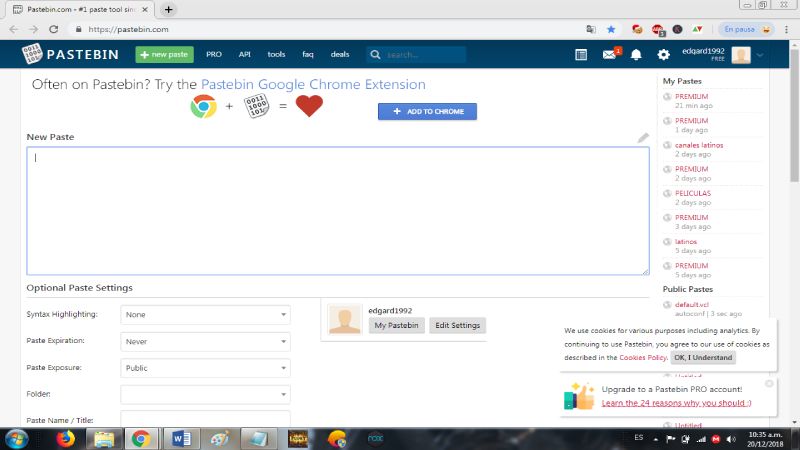Open the latinos paste from 5 days ago
The width and height of the screenshot is (800, 450).
coord(686,242)
